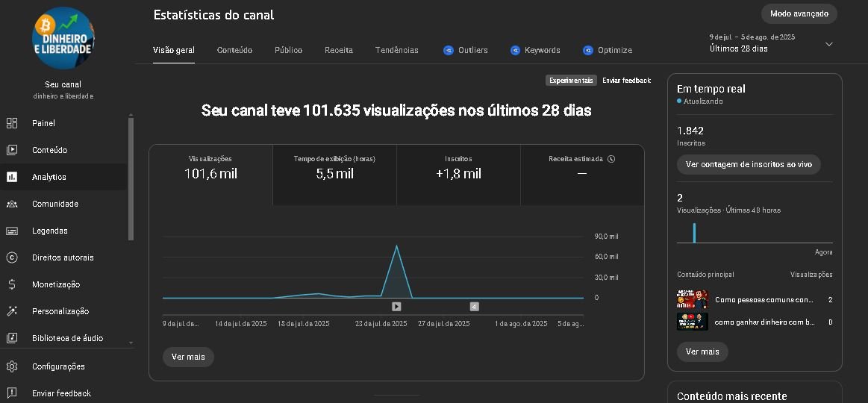
Task: Click the Dinheiro e Liberdade channel avatar
Action: pyautogui.click(x=63, y=38)
